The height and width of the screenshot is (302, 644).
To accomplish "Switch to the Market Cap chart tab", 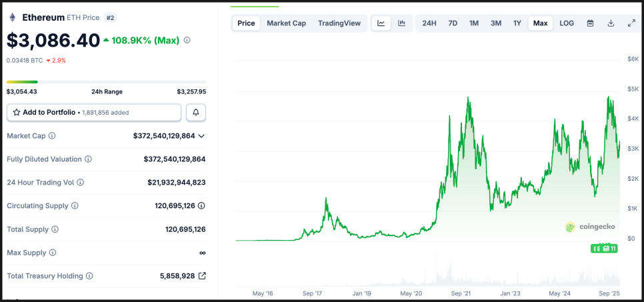I will (286, 23).
